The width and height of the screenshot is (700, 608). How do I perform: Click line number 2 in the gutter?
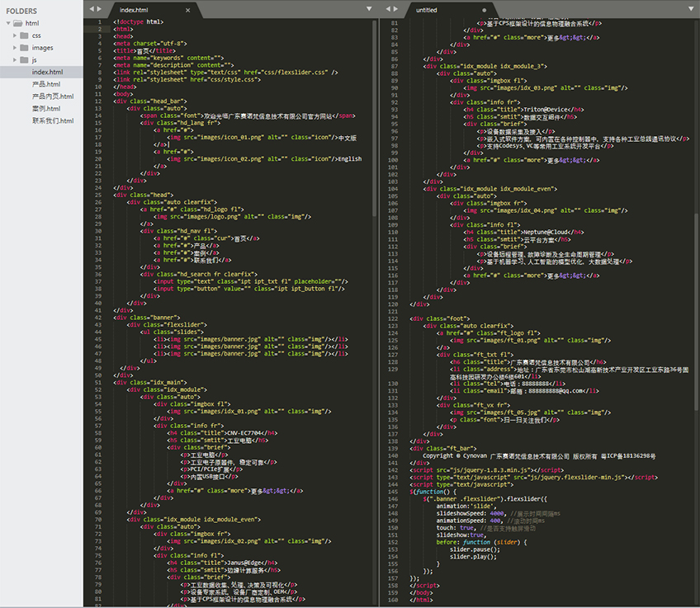(100, 29)
